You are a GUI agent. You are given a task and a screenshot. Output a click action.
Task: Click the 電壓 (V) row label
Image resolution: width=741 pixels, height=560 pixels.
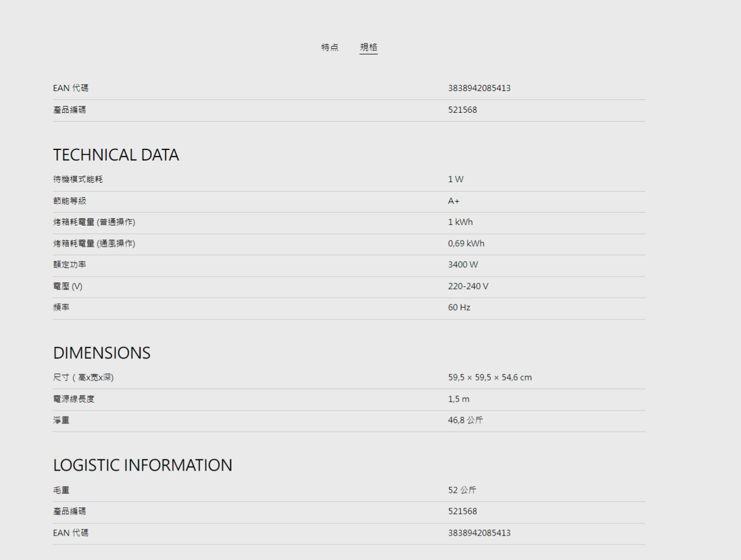[x=68, y=287]
